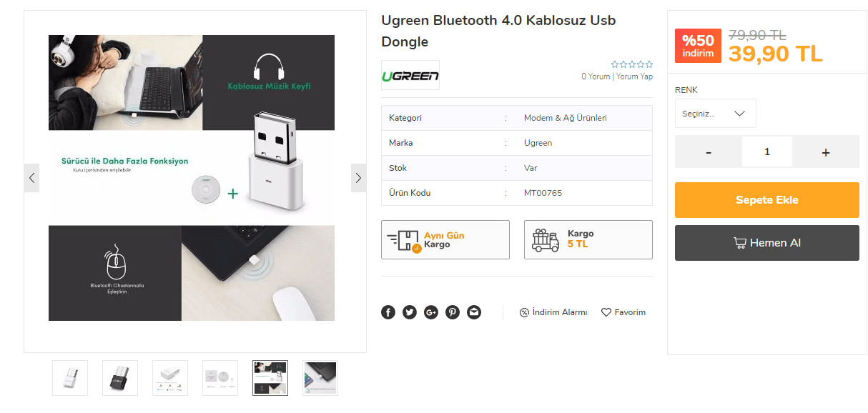Share product via email envelope icon
Image resolution: width=868 pixels, height=413 pixels.
coord(474,312)
